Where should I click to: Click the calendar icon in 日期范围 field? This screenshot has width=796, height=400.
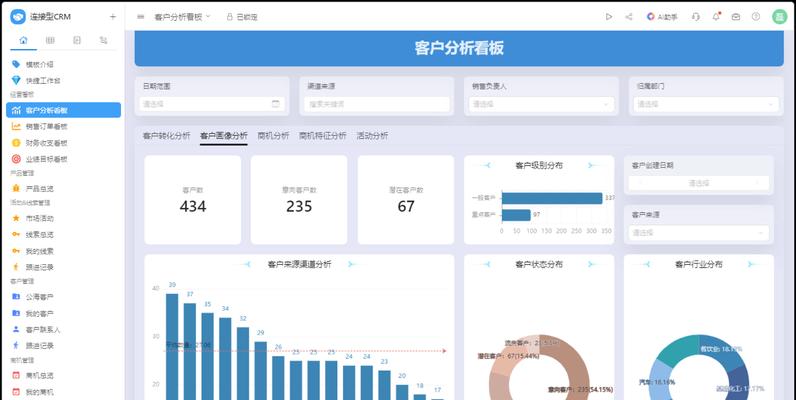(x=276, y=104)
